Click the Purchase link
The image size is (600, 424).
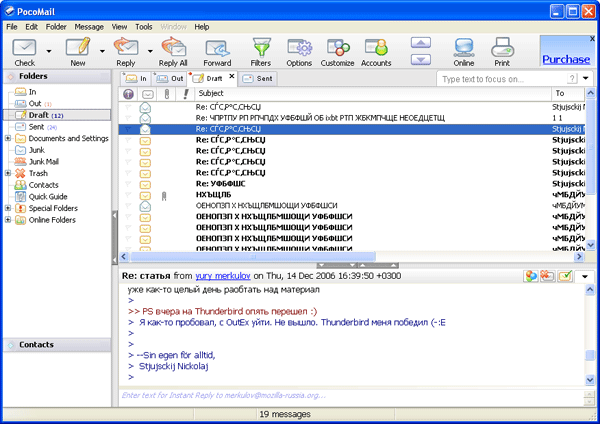(565, 59)
